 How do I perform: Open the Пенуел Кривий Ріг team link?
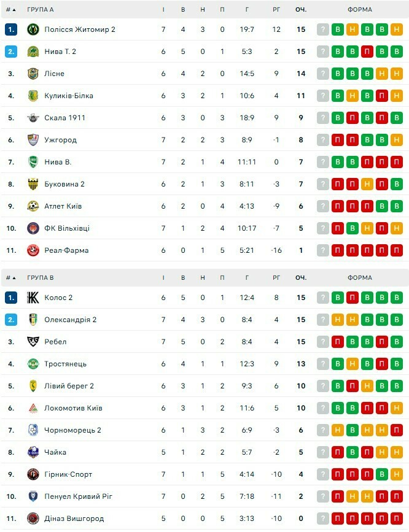pos(78,496)
